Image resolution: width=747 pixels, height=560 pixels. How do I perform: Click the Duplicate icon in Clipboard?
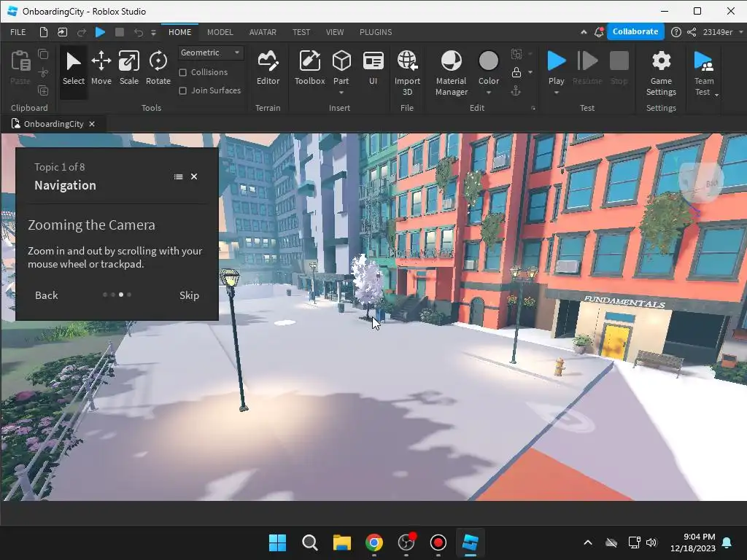[43, 90]
